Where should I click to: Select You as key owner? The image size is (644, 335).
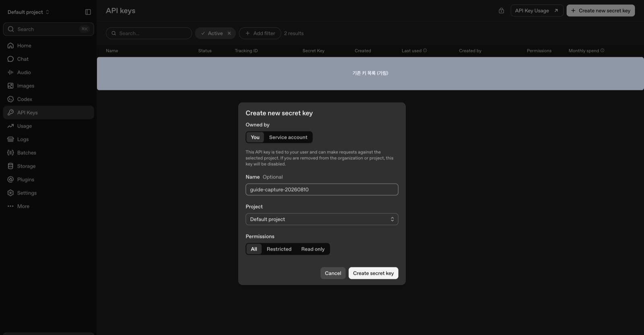coord(255,137)
